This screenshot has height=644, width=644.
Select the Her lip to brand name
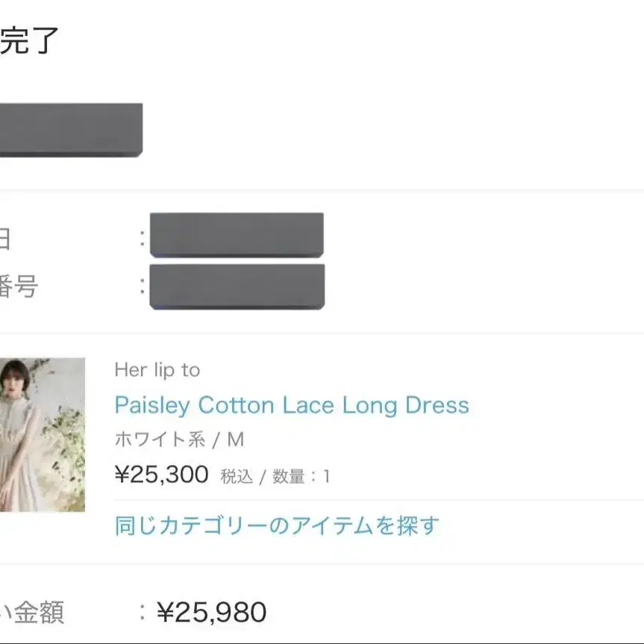point(157,370)
